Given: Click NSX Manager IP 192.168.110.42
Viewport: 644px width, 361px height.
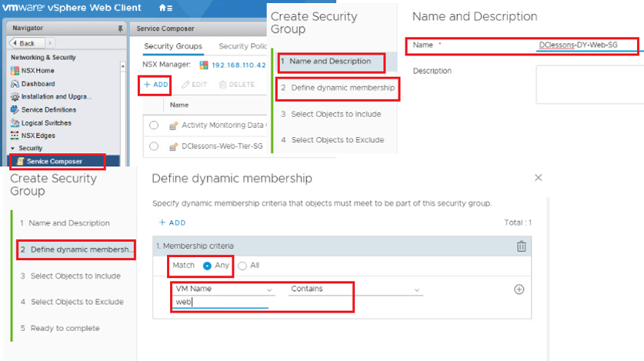Looking at the screenshot, I should click(x=239, y=65).
